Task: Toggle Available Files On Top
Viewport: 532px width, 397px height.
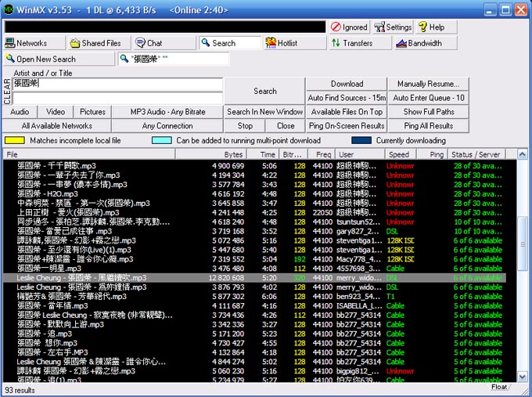Action: (347, 112)
